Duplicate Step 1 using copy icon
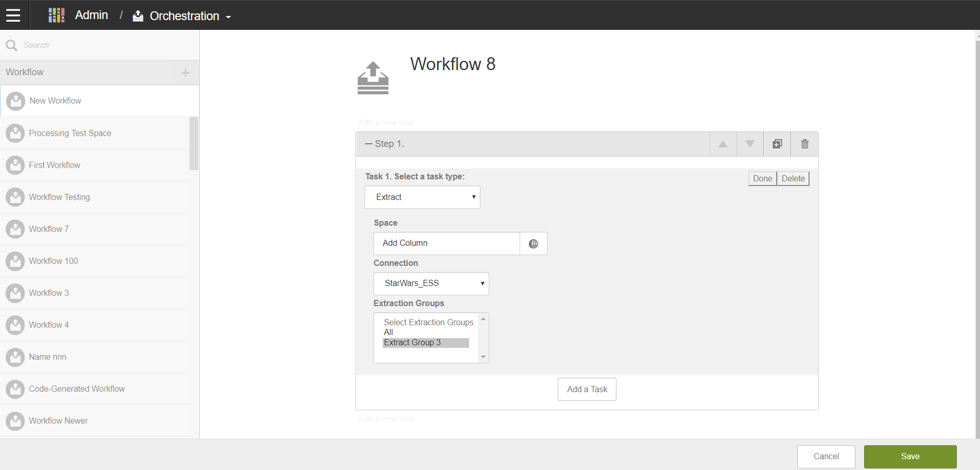 click(777, 144)
